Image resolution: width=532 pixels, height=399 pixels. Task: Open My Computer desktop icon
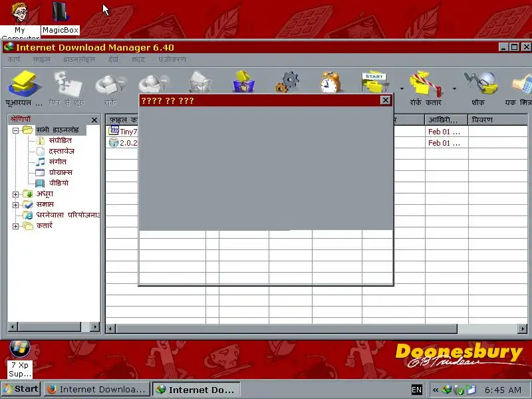coord(20,20)
